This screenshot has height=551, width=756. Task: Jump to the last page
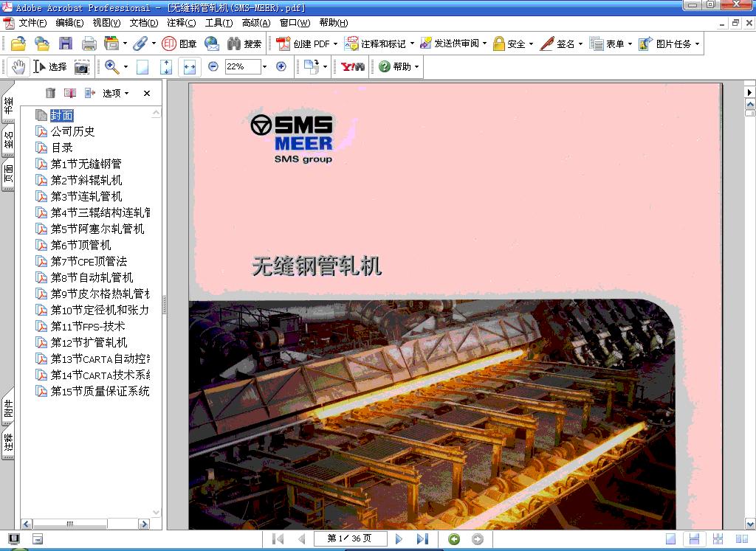click(422, 539)
